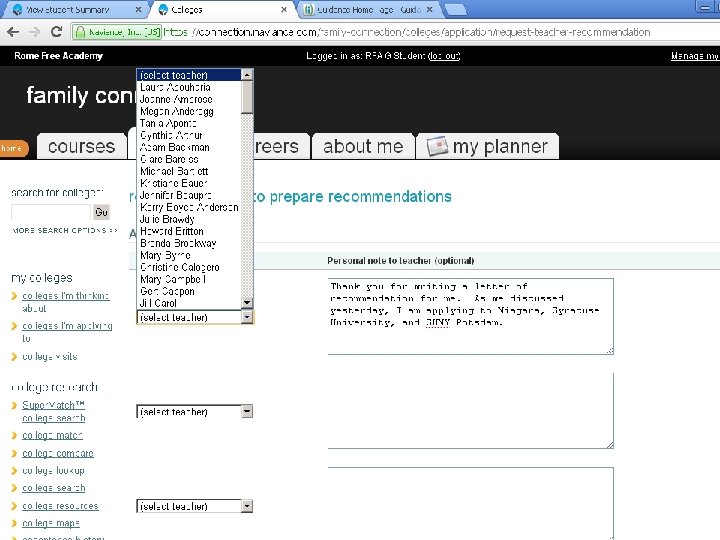
Task: Select Brenda Brockway from teacher list
Action: 189,243
